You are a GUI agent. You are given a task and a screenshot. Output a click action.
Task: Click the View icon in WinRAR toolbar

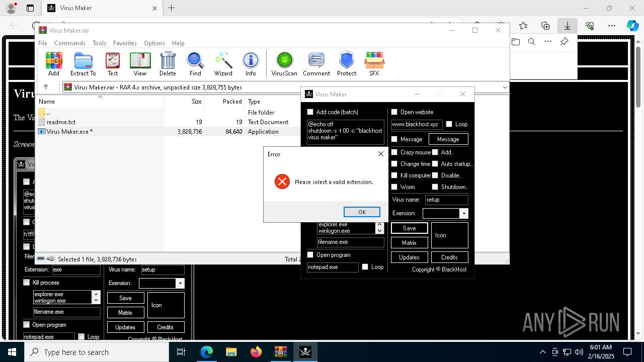point(140,64)
